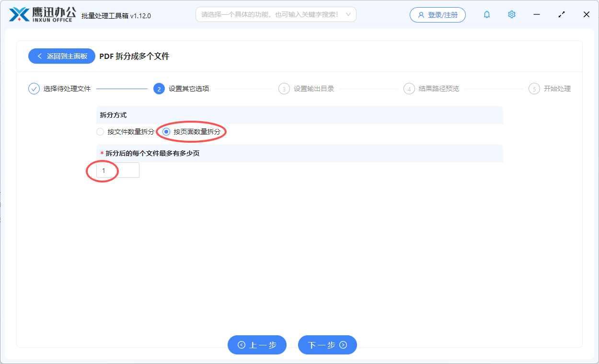
Task: Click the notification bell icon
Action: tap(487, 15)
